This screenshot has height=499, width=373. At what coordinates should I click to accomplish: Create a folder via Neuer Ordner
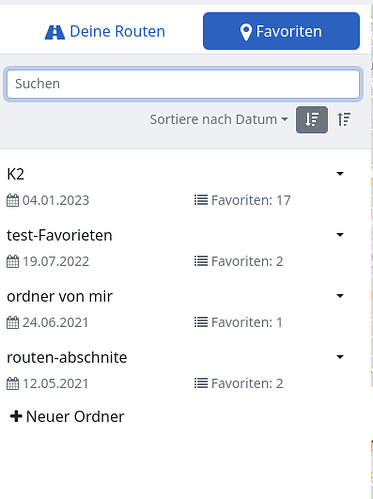(67, 416)
